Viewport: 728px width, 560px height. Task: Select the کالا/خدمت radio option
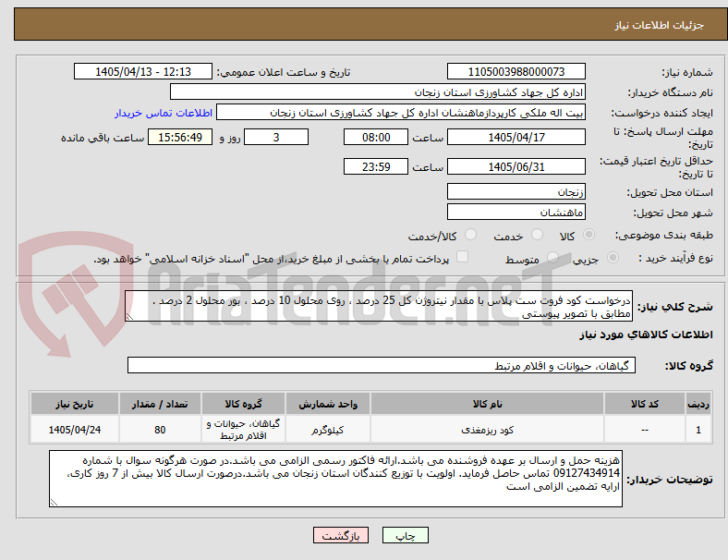(471, 235)
